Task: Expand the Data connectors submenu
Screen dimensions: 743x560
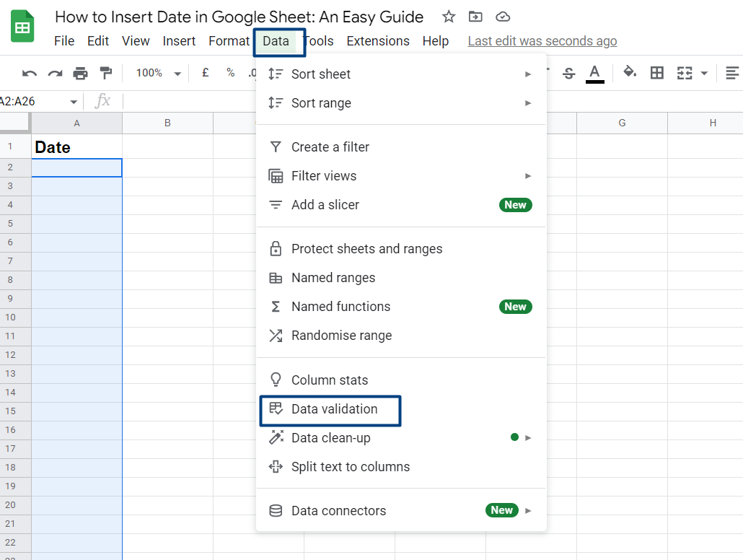Action: point(401,511)
